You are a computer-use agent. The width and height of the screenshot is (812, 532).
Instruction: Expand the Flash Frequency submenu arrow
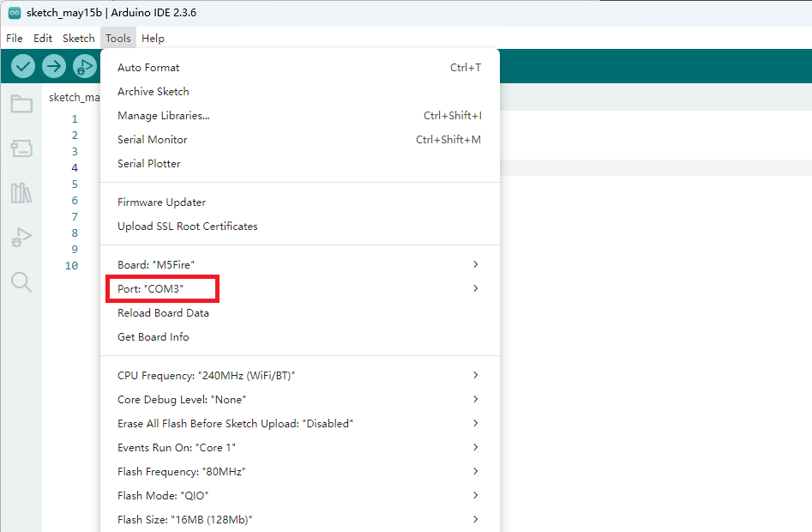[475, 471]
